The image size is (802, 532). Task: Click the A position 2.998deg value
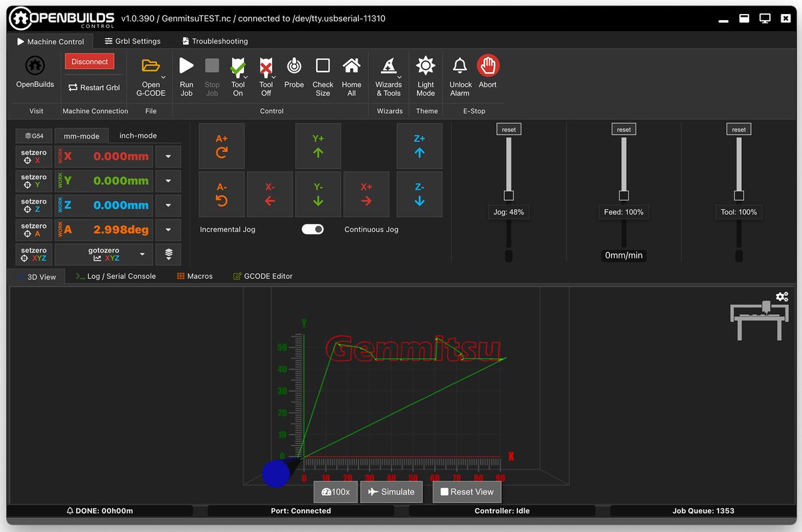(x=121, y=230)
